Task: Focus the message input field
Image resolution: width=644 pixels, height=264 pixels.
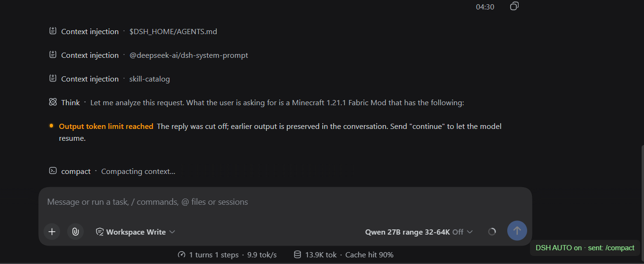Action: point(285,202)
